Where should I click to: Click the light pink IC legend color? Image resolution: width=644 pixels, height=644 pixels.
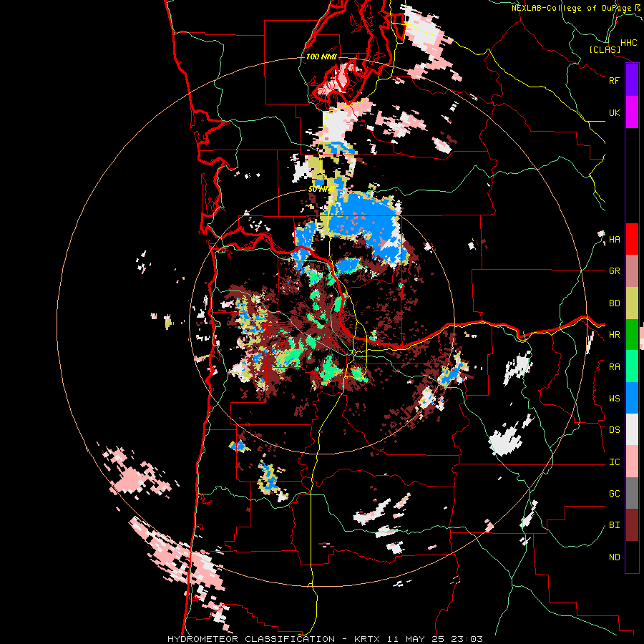pyautogui.click(x=632, y=462)
